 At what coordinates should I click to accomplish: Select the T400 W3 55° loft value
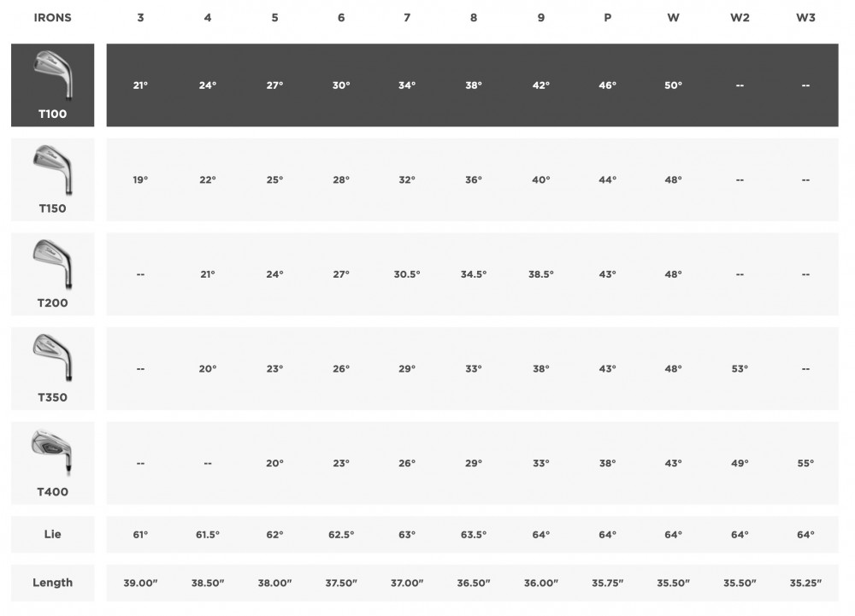(805, 463)
